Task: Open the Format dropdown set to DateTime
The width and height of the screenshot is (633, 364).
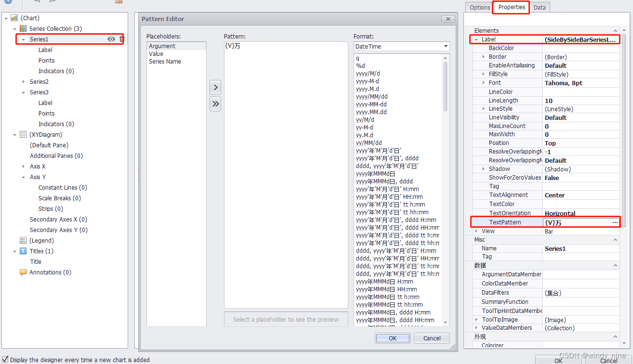Action: [x=446, y=46]
